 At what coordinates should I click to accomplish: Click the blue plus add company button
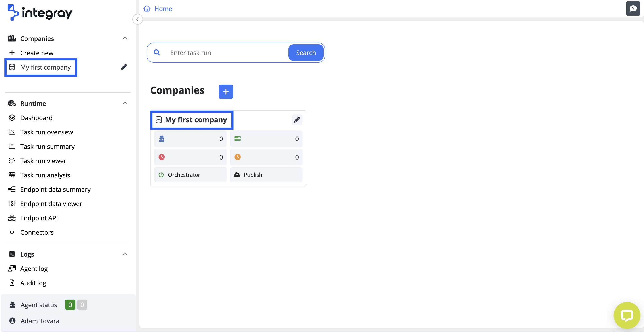tap(226, 92)
